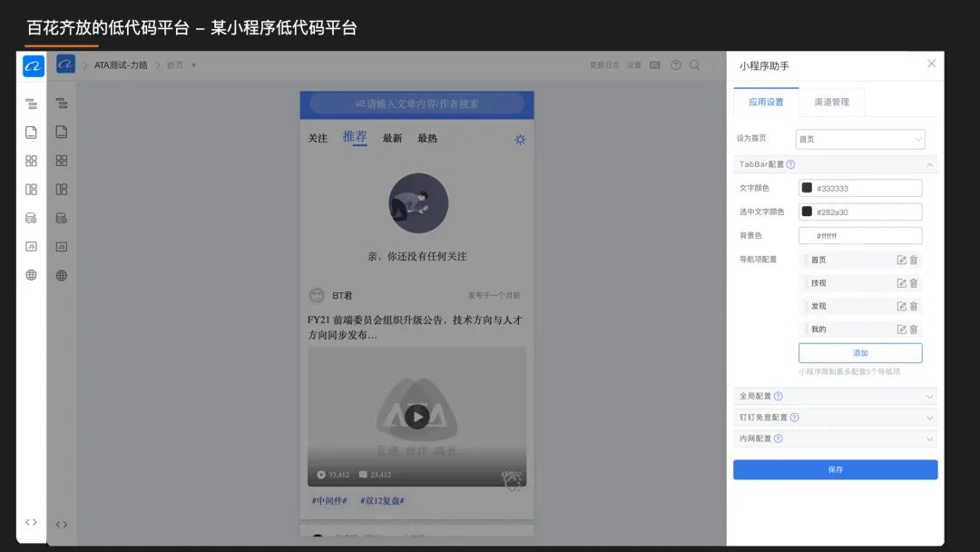Delete the 技视 navigation item

click(x=913, y=283)
